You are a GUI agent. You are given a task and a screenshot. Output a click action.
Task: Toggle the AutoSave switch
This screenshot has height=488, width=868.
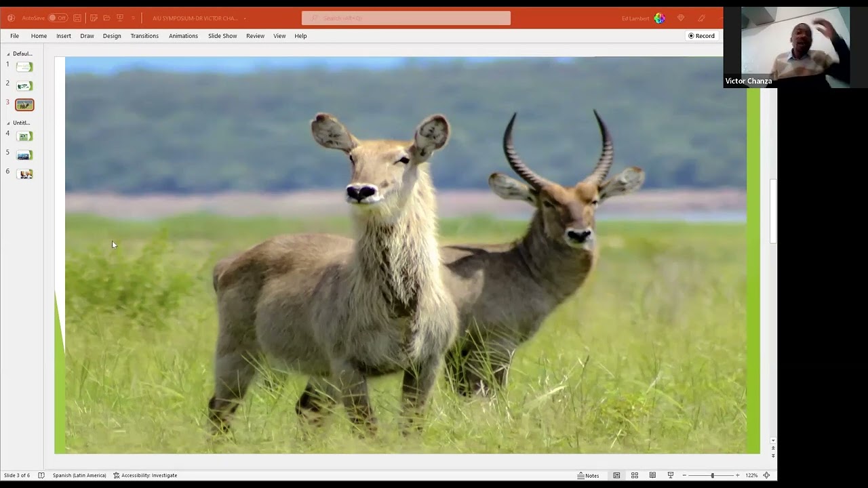(x=58, y=18)
